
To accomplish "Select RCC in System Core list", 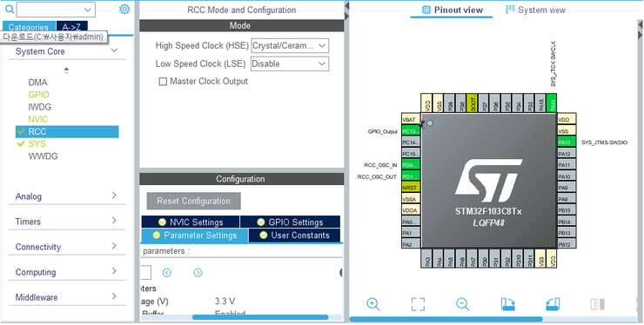I will click(67, 131).
